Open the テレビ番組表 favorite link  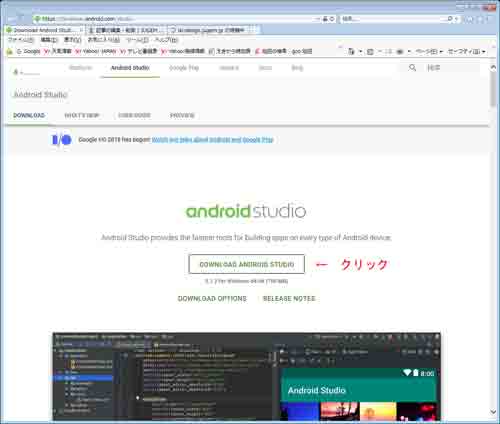138,51
